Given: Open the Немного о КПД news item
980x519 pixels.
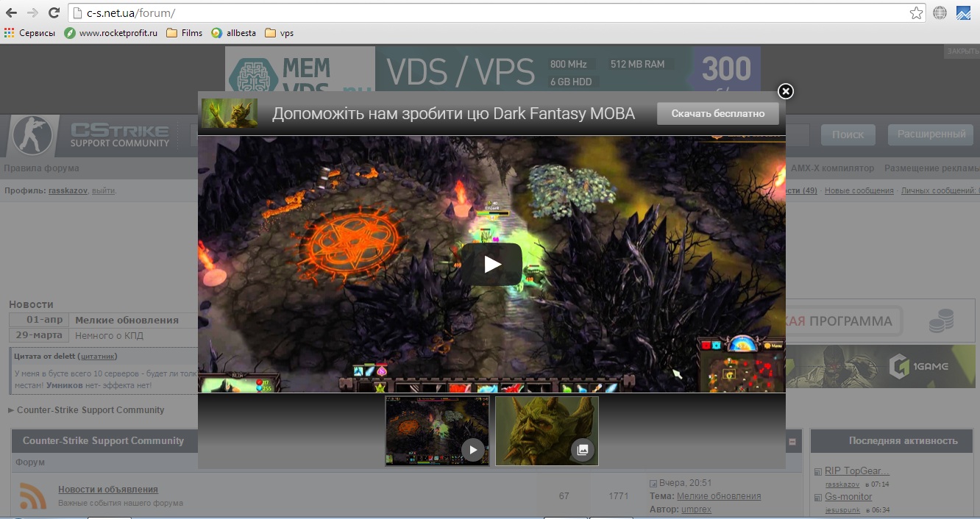Looking at the screenshot, I should [x=109, y=335].
